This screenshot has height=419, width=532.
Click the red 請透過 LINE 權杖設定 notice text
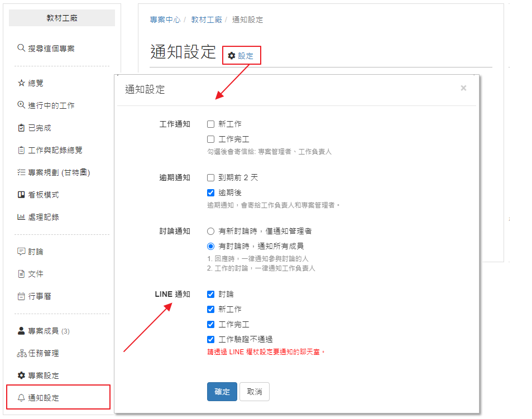click(x=266, y=352)
